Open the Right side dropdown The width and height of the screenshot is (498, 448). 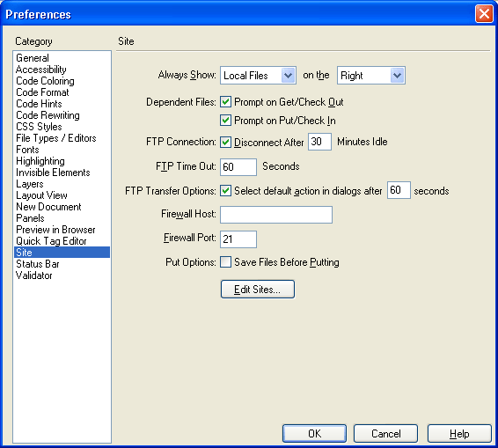(371, 76)
